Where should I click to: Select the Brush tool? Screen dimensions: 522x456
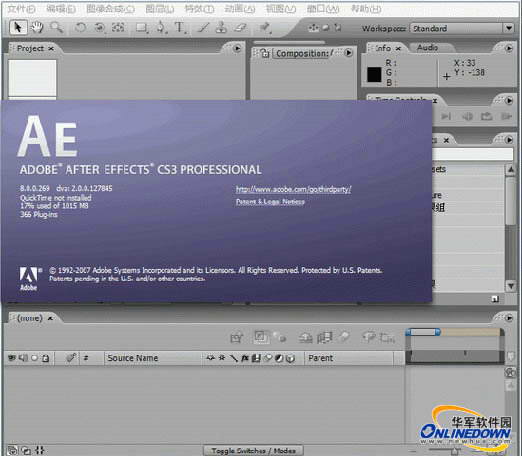pos(203,27)
